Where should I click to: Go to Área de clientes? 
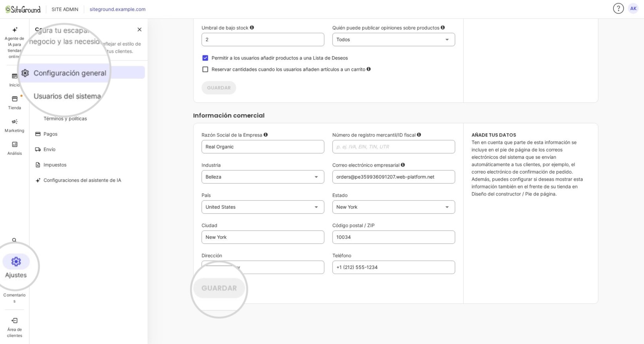[x=14, y=327]
